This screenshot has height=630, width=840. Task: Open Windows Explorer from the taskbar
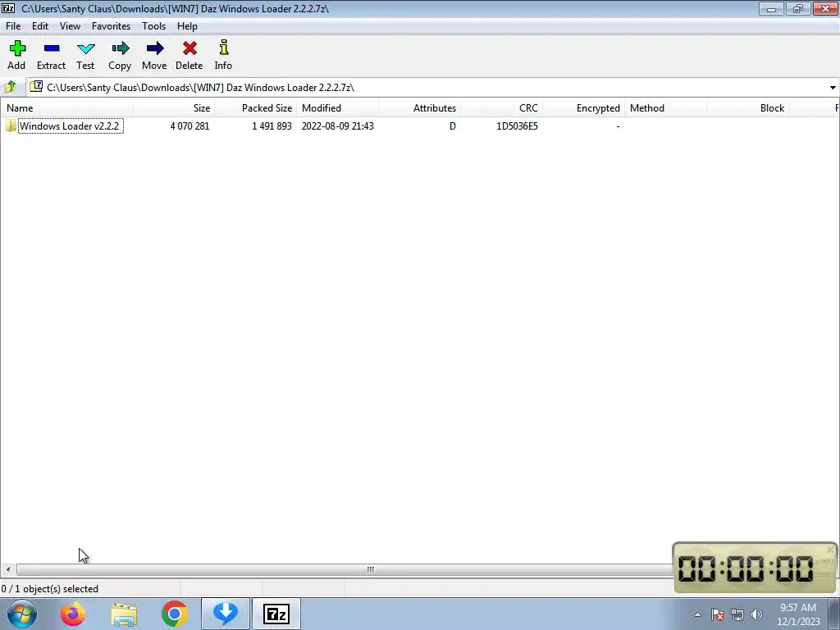click(124, 614)
